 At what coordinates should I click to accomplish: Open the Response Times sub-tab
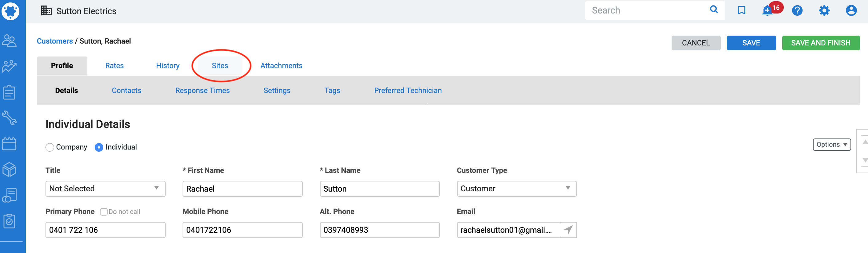(x=202, y=91)
